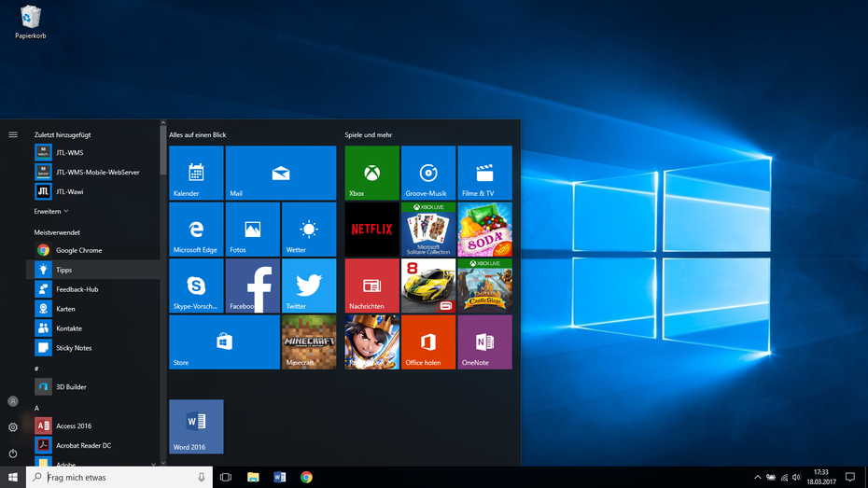Open the OneNote tile
This screenshot has width=868, height=488.
pyautogui.click(x=485, y=342)
